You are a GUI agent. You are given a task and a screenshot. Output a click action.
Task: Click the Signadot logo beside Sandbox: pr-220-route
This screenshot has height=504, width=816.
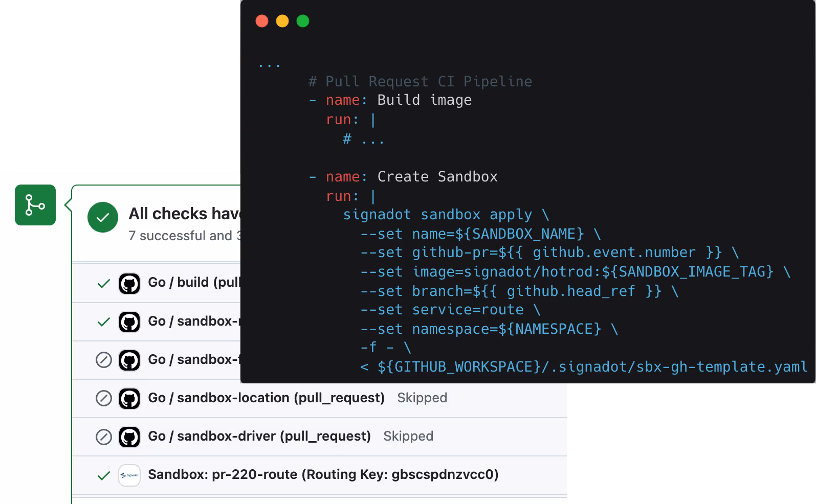[x=129, y=475]
